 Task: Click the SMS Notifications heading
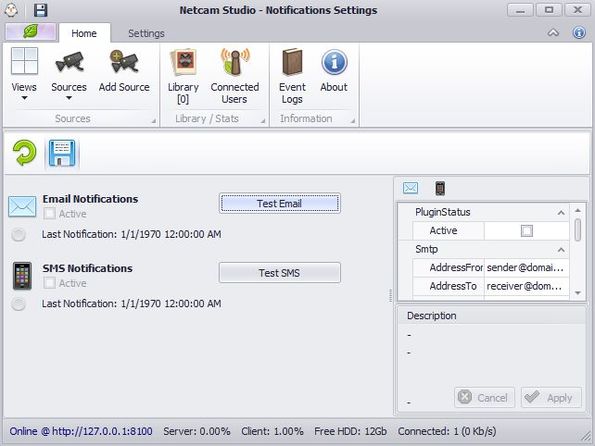point(88,268)
